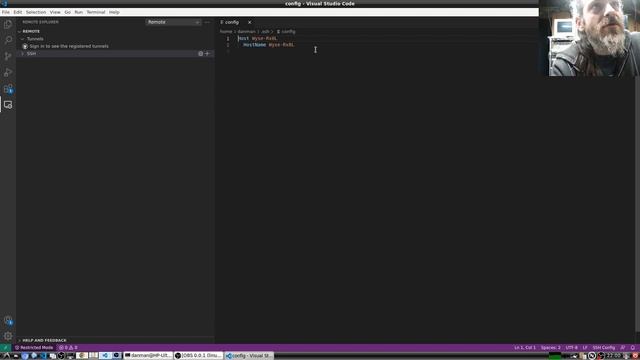The height and width of the screenshot is (360, 640).
Task: Click Ln 1, Col 1 cursor position
Action: tap(525, 348)
